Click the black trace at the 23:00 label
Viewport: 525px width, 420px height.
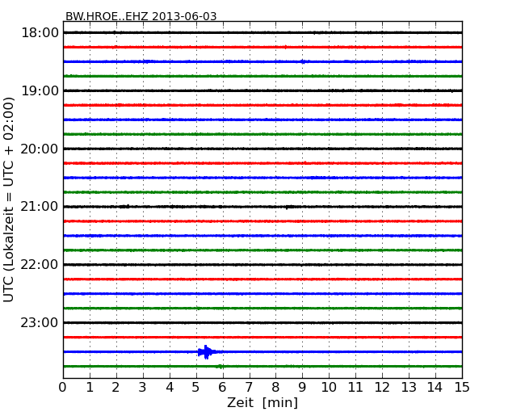pyautogui.click(x=262, y=323)
